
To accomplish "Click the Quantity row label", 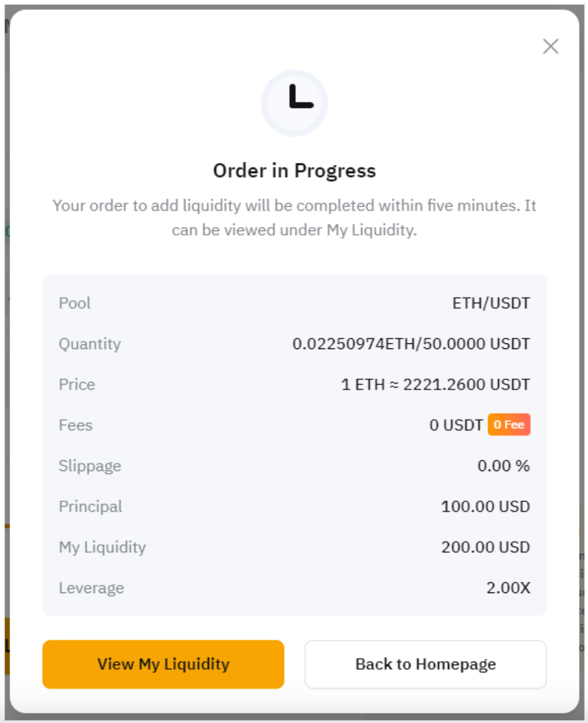I will [x=90, y=344].
